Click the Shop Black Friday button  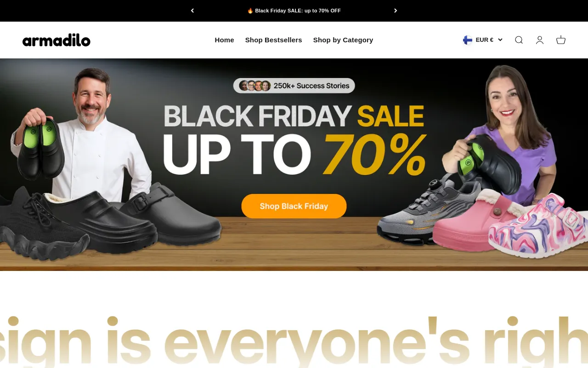pos(294,206)
